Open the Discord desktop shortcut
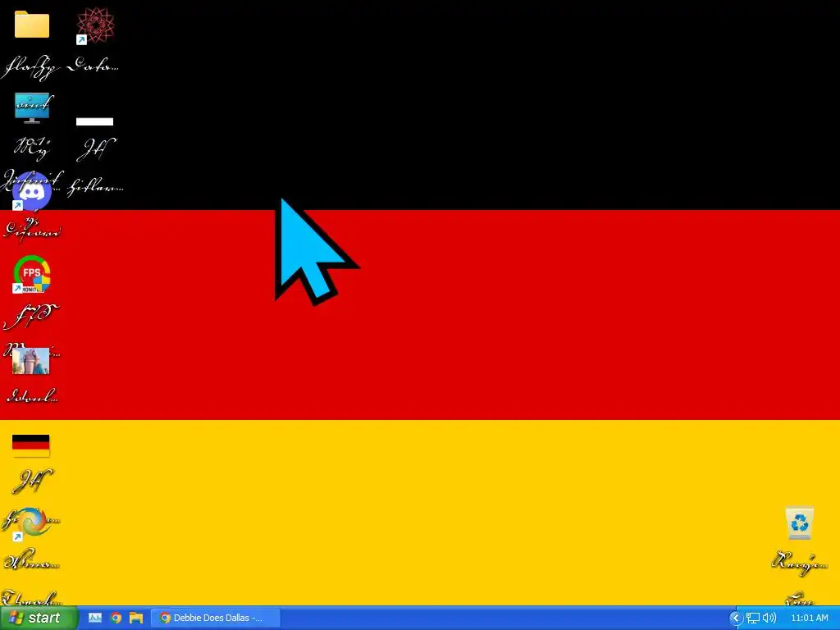The width and height of the screenshot is (840, 630). pos(32,192)
